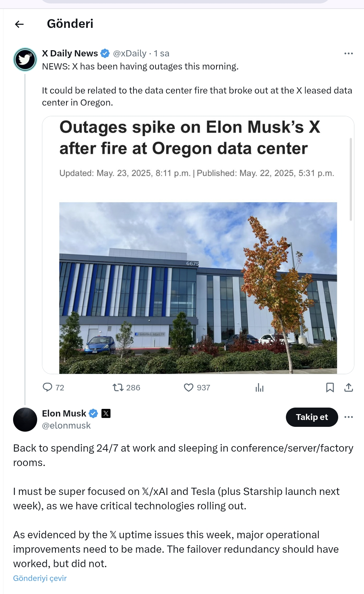Open the @elonmusk handle link
Viewport: 364px width, 594px height.
coord(66,426)
